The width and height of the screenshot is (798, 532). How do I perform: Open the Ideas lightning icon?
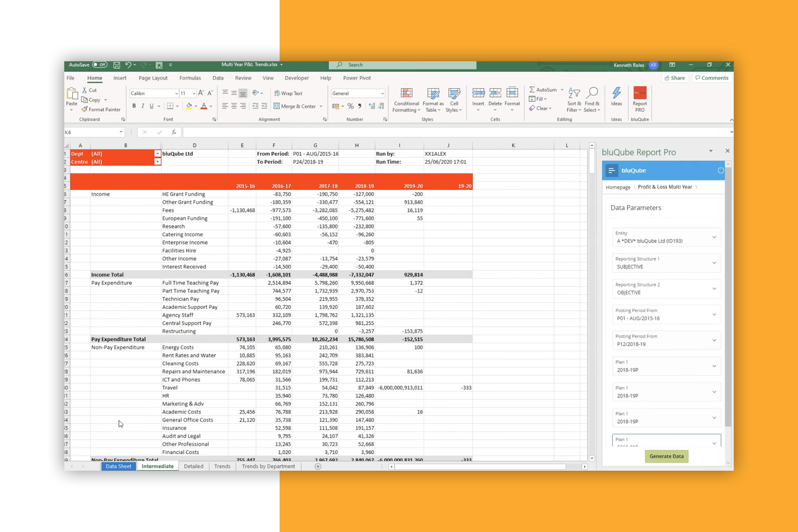click(x=616, y=93)
